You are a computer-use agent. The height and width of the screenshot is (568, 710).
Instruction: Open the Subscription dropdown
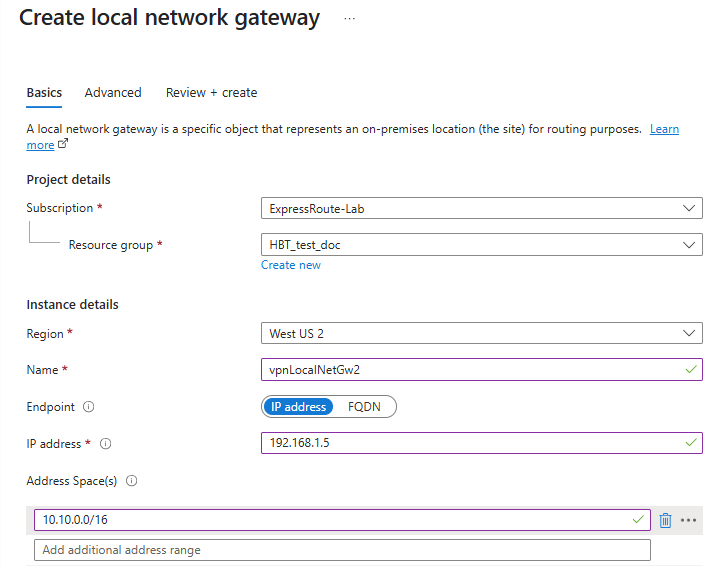point(480,208)
